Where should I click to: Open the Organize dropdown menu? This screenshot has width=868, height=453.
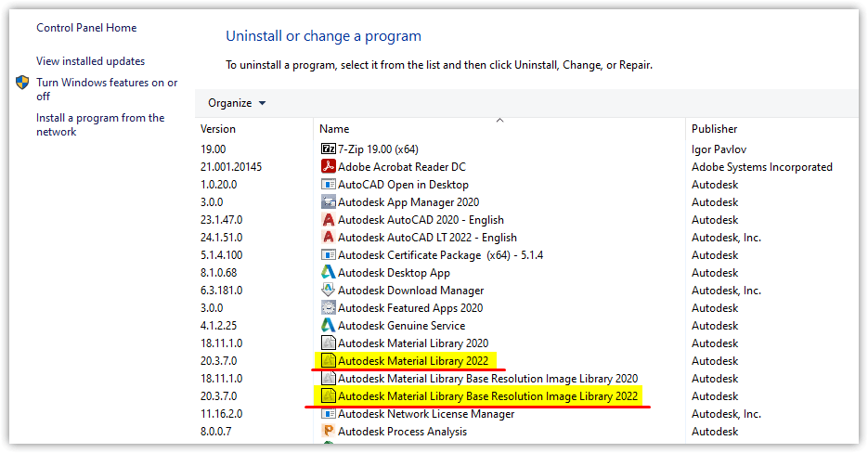(x=237, y=103)
